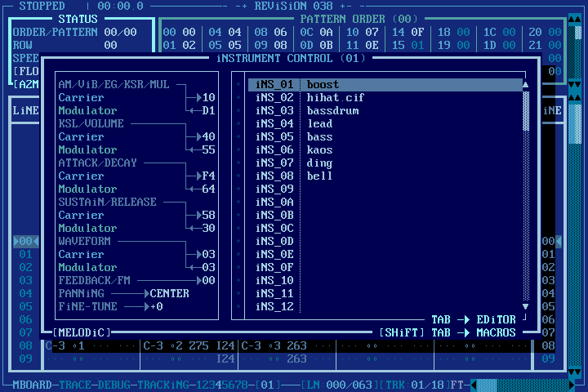Click SUSTAiN/RELEASE modulator value 30

tap(209, 229)
